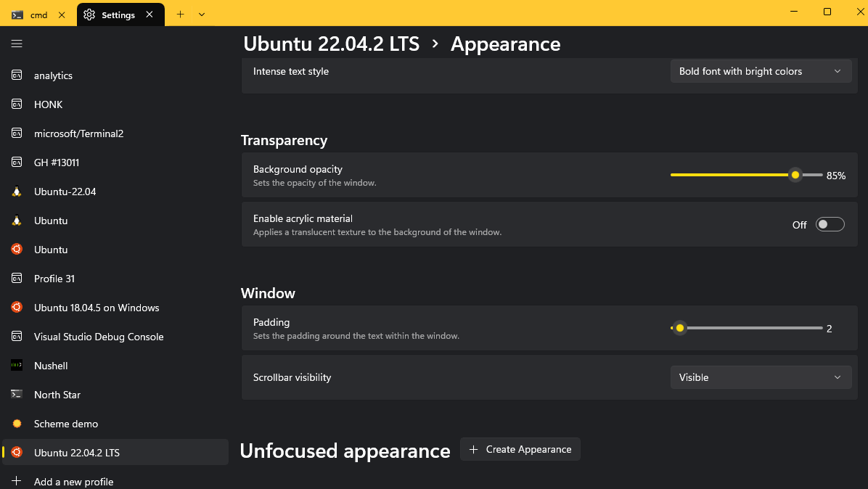868x489 pixels.
Task: Select the Ubuntu 22.04.2 LTS profile entry
Action: (75, 452)
